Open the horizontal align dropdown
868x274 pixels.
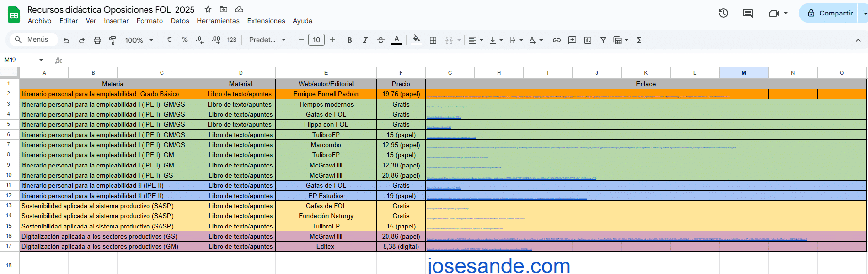pos(476,40)
